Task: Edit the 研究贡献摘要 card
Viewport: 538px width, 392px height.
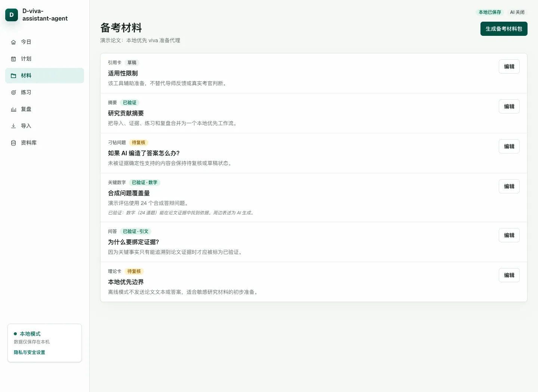Action: tap(509, 106)
